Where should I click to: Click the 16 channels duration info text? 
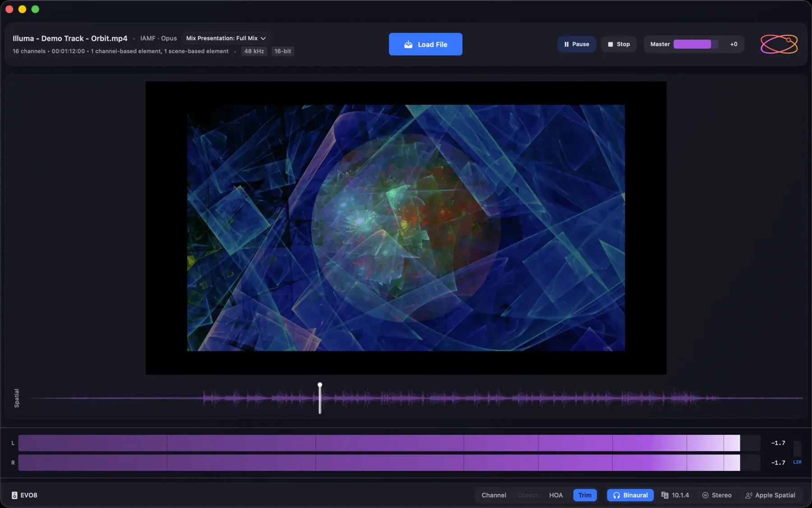(x=120, y=51)
